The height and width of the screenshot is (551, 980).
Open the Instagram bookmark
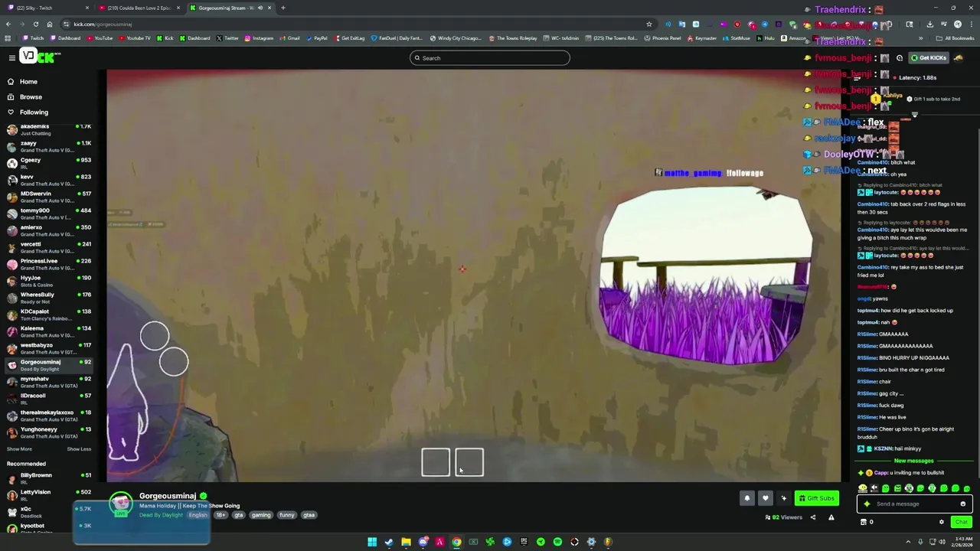259,37
